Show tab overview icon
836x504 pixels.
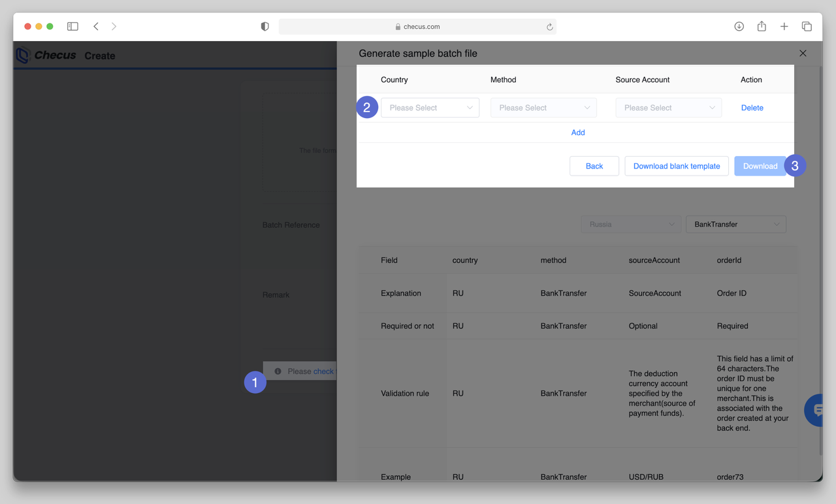pos(807,27)
